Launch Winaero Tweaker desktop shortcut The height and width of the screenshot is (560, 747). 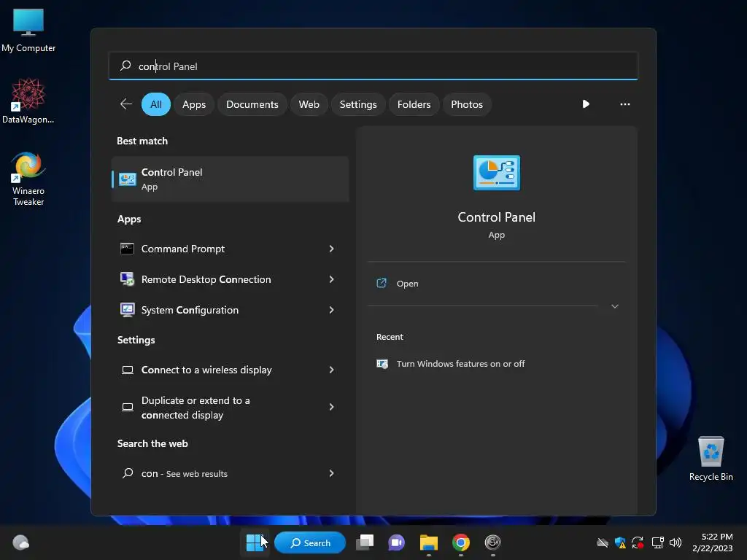(28, 179)
